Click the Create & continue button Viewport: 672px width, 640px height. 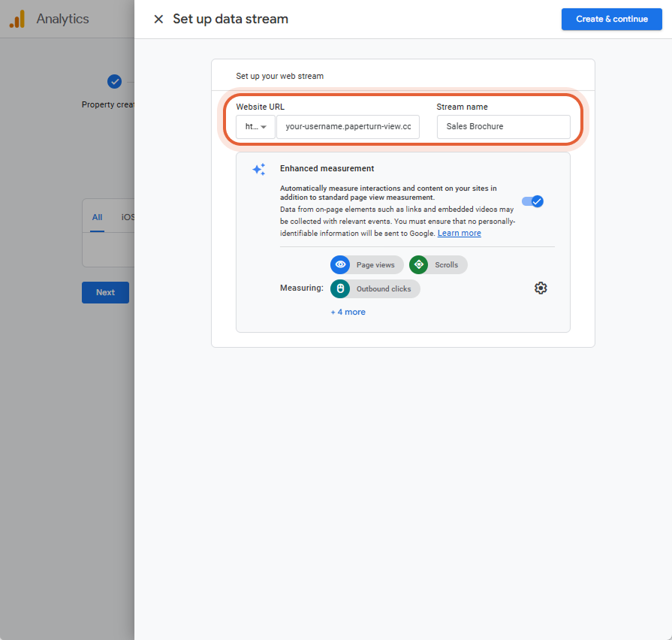[x=612, y=20]
